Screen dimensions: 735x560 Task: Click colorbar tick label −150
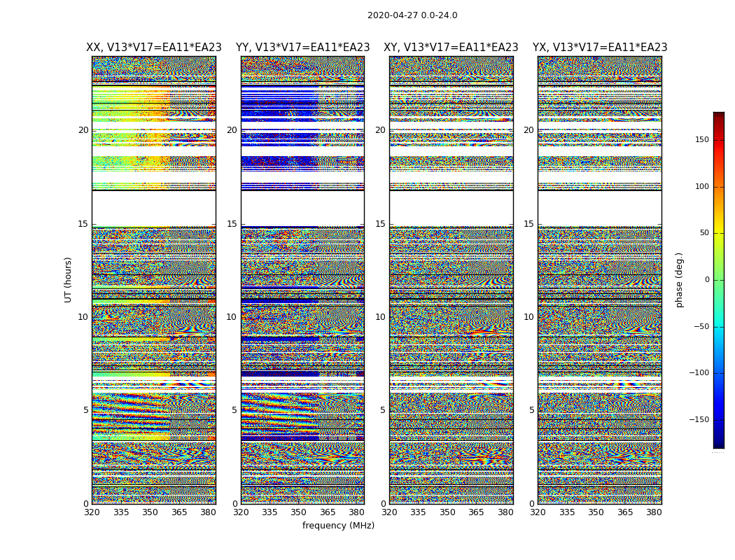tap(699, 419)
